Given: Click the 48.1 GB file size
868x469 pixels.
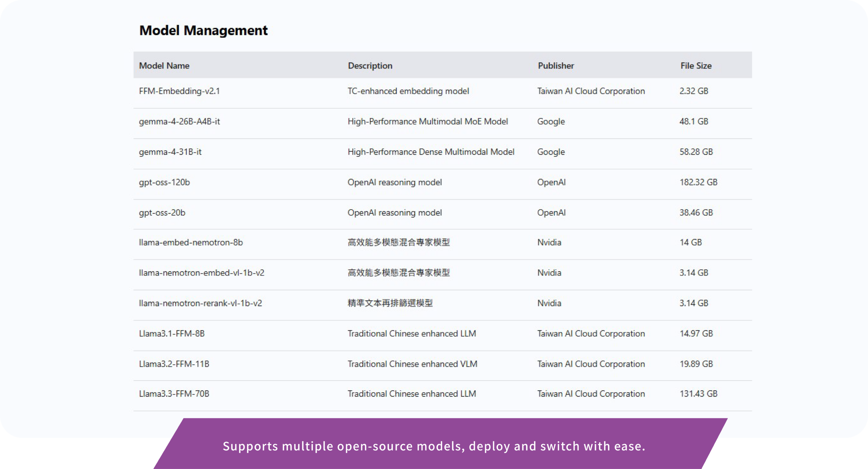Looking at the screenshot, I should coord(694,121).
